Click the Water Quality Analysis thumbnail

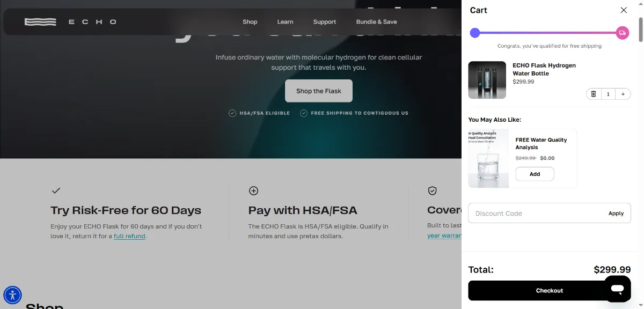[x=488, y=158]
